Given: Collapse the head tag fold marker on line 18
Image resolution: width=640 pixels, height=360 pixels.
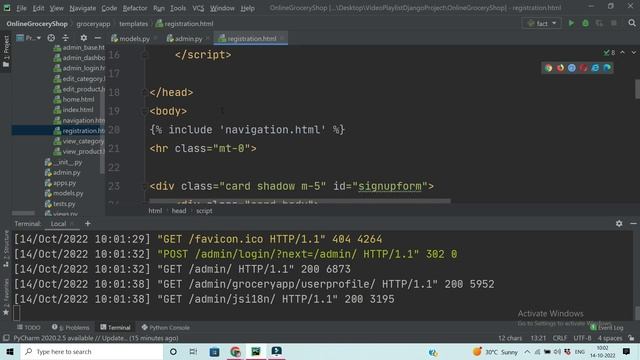Looking at the screenshot, I should pyautogui.click(x=144, y=93).
